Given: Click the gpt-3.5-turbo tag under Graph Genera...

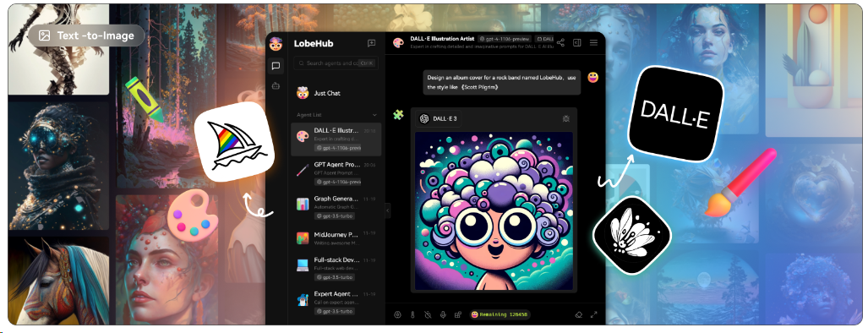Looking at the screenshot, I should pyautogui.click(x=335, y=216).
